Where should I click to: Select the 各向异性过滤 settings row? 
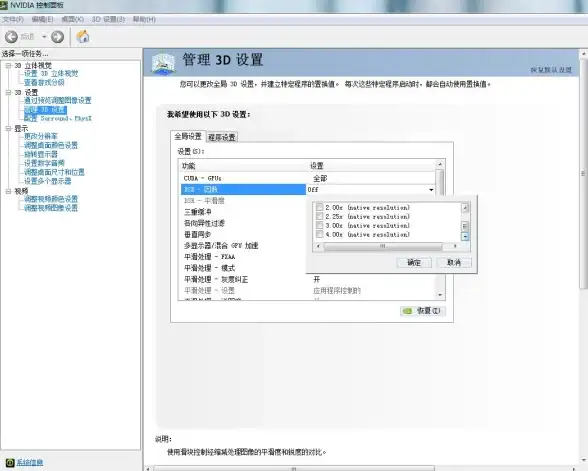(243, 223)
